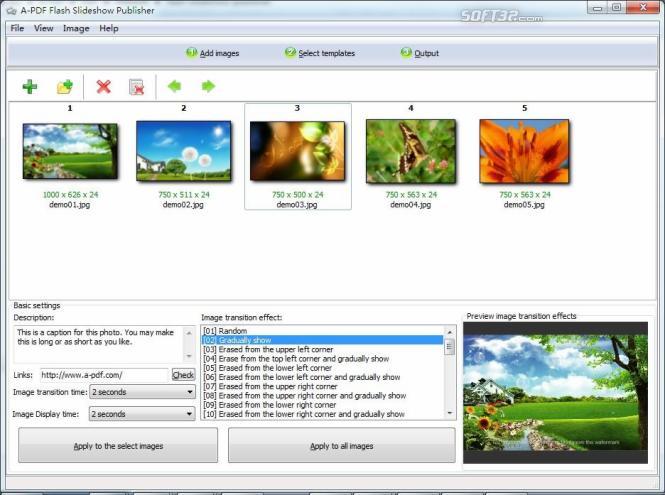
Task: Open the View menu
Action: [x=44, y=28]
